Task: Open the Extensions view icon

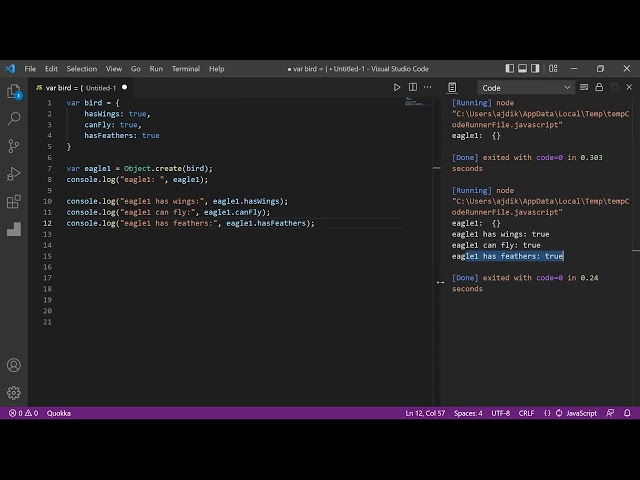Action: click(14, 201)
